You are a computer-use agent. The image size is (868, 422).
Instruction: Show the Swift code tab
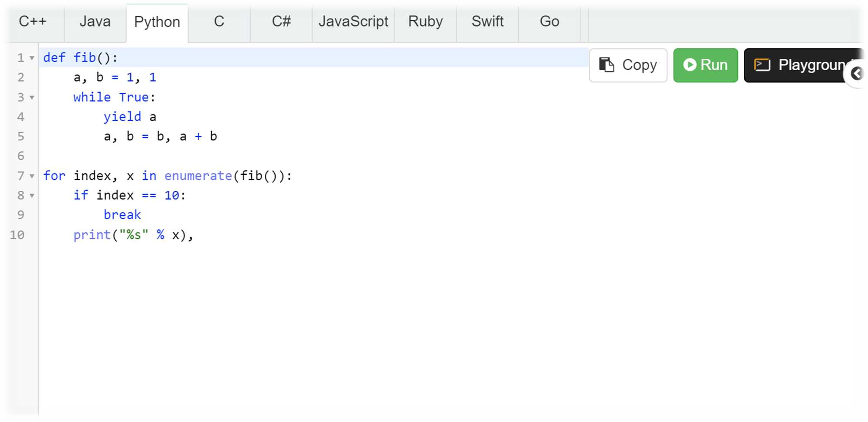487,22
